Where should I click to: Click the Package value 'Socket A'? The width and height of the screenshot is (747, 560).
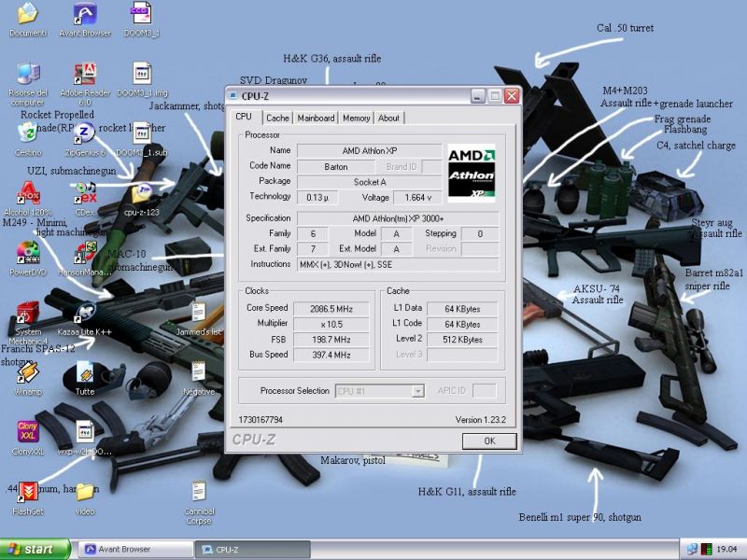[369, 182]
